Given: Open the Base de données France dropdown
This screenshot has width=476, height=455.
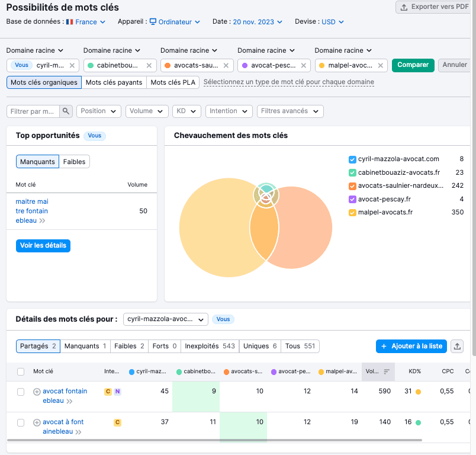Looking at the screenshot, I should (86, 22).
